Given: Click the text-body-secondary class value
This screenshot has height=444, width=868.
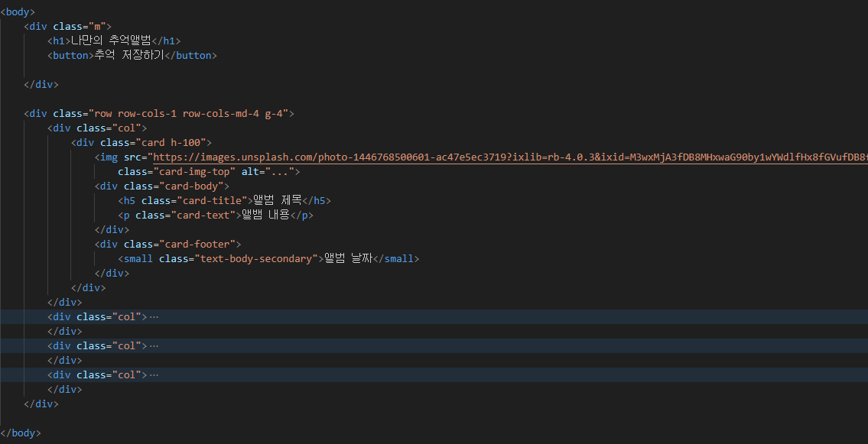Looking at the screenshot, I should (x=256, y=259).
